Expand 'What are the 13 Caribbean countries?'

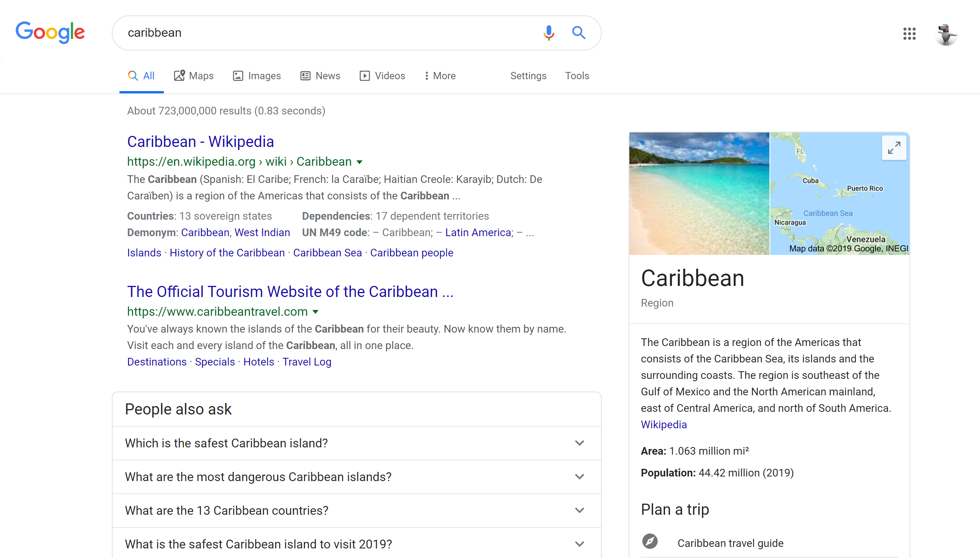click(579, 511)
